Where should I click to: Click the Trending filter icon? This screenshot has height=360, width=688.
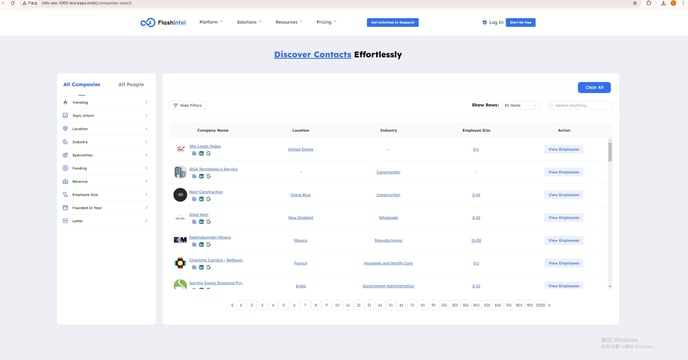coord(65,102)
